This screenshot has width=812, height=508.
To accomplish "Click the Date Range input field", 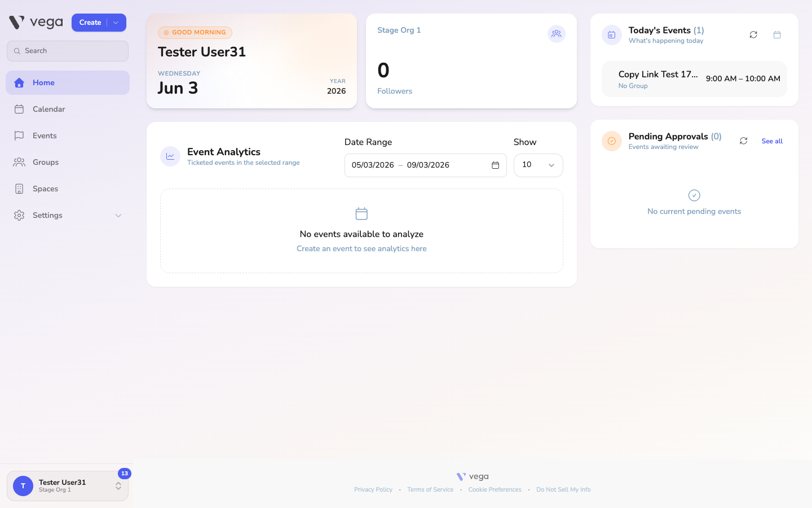I will [426, 165].
